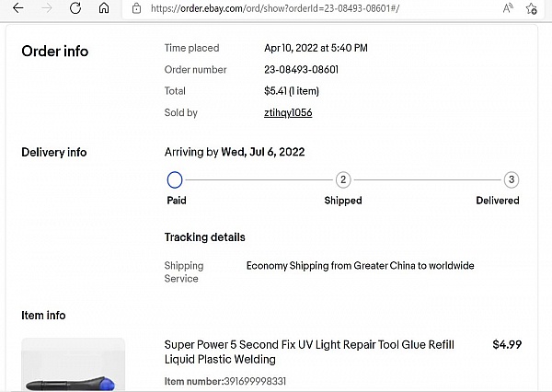Click the order number 23-08493-08601
This screenshot has height=392, width=552.
coord(301,70)
